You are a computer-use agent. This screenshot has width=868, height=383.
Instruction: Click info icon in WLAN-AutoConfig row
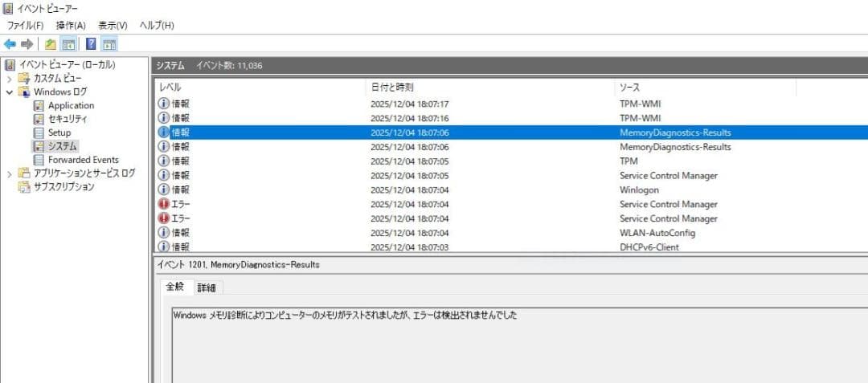[x=164, y=233]
